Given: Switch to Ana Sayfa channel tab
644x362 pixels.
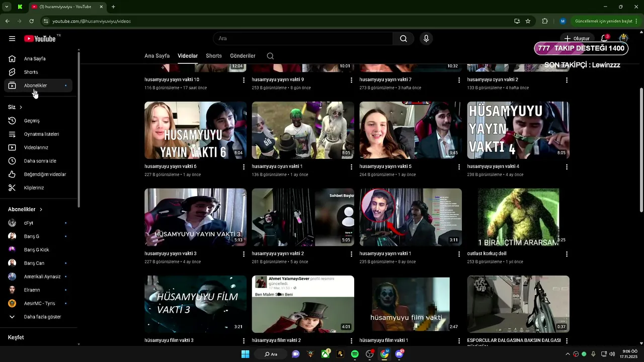Looking at the screenshot, I should 157,56.
